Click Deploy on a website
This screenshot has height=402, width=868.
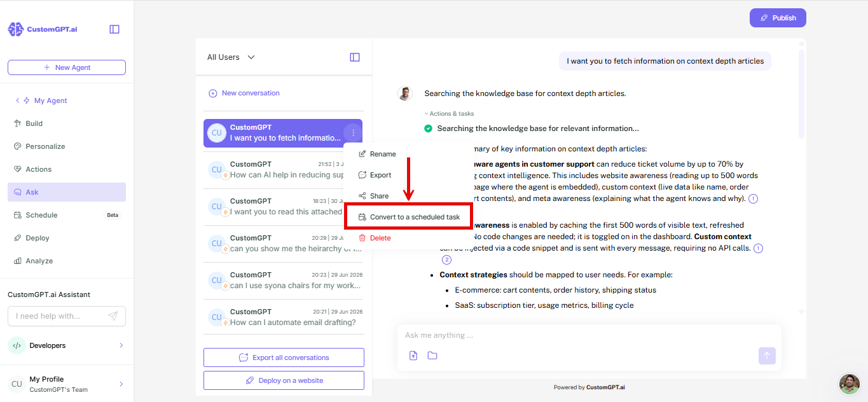[284, 380]
